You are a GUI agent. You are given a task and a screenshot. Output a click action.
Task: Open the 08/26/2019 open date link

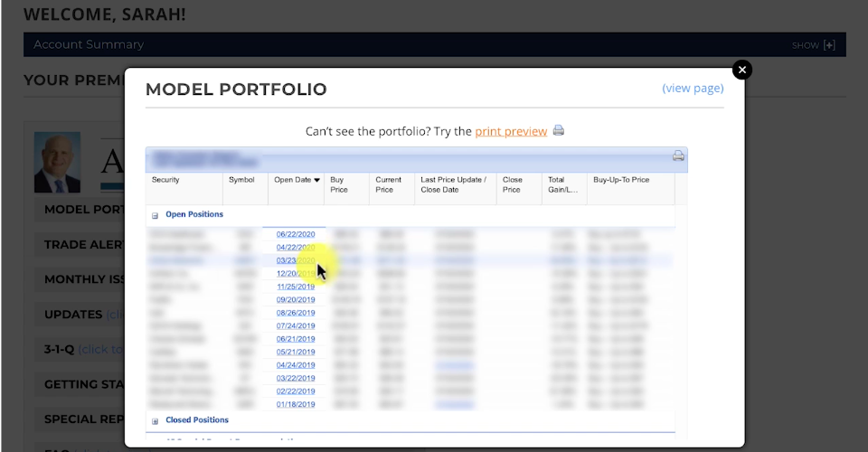coord(296,313)
